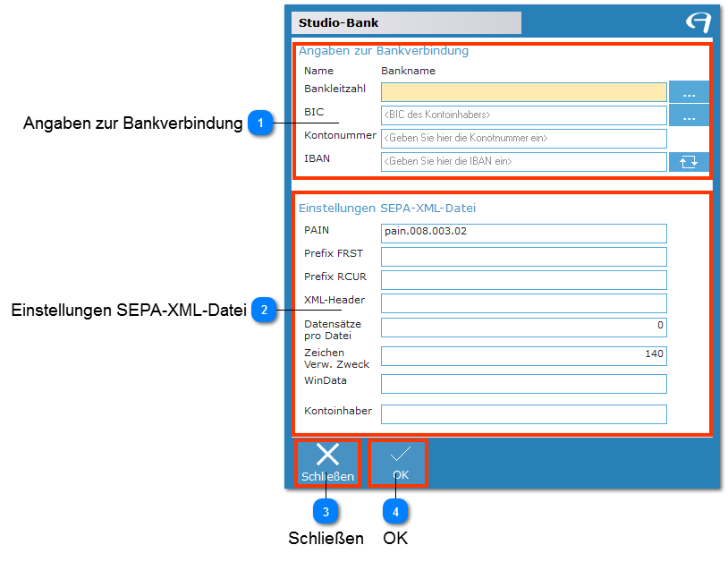Click the application logo in title bar
This screenshot has height=562, width=728.
tap(698, 21)
